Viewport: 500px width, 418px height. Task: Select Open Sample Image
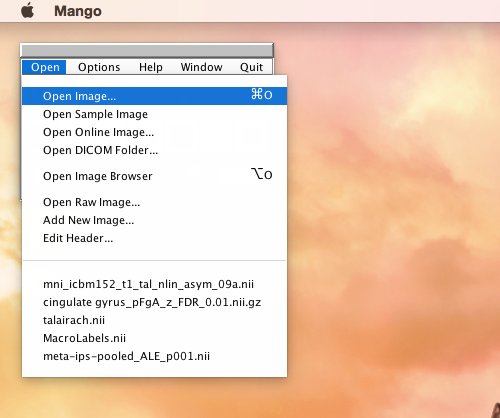pyautogui.click(x=154, y=114)
